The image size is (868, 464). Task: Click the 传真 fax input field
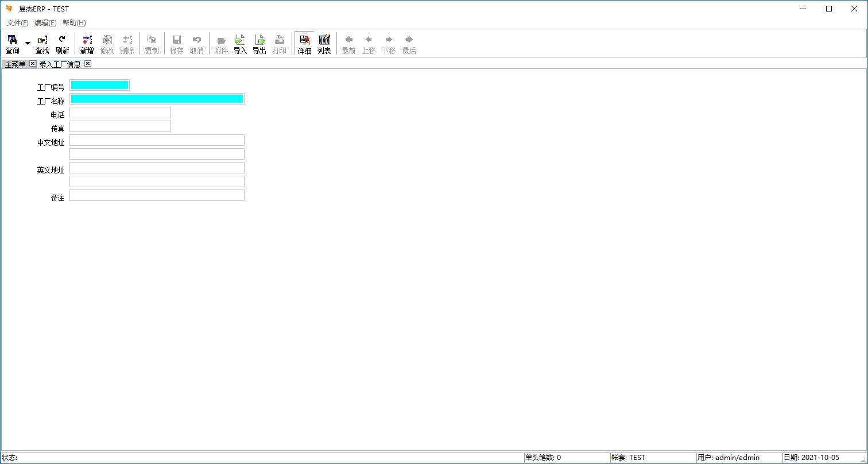(x=120, y=126)
